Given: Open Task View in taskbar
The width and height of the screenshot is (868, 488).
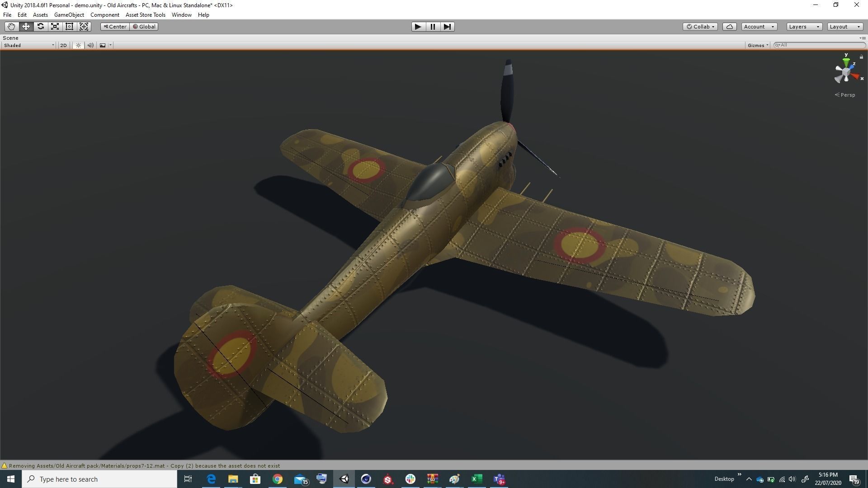Looking at the screenshot, I should click(188, 479).
